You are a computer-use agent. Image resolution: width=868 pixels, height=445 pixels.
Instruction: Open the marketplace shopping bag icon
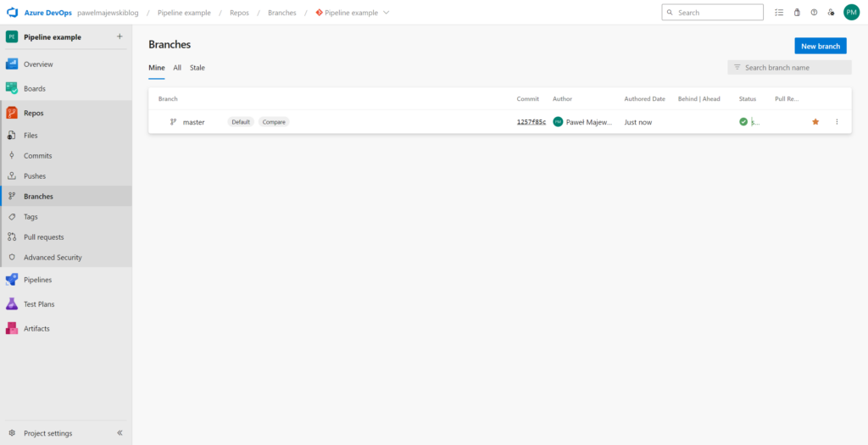point(797,13)
